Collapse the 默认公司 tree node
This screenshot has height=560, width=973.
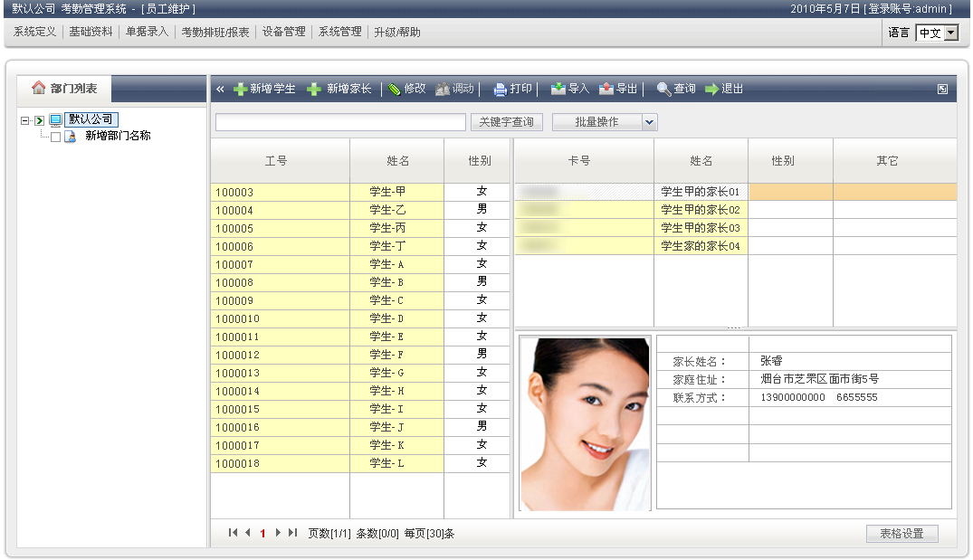click(25, 120)
